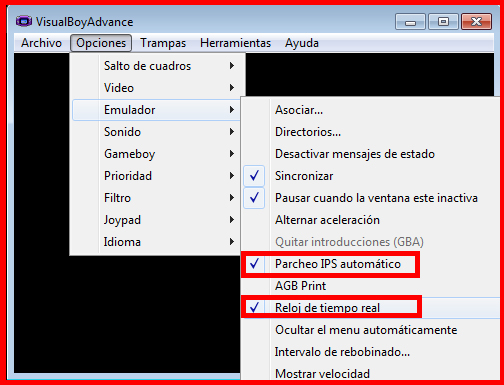Open the Ayuda menu
This screenshot has width=504, height=385.
click(302, 43)
